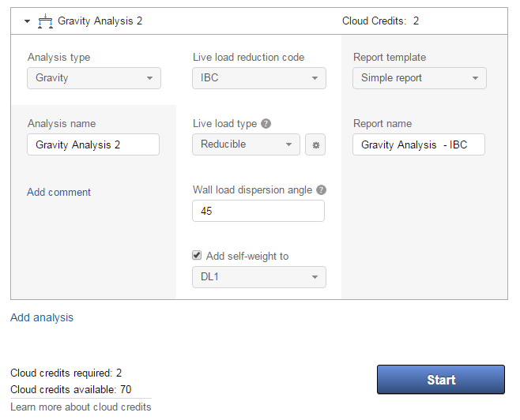Open the Analysis type dropdown
This screenshot has width=520, height=420.
click(94, 78)
